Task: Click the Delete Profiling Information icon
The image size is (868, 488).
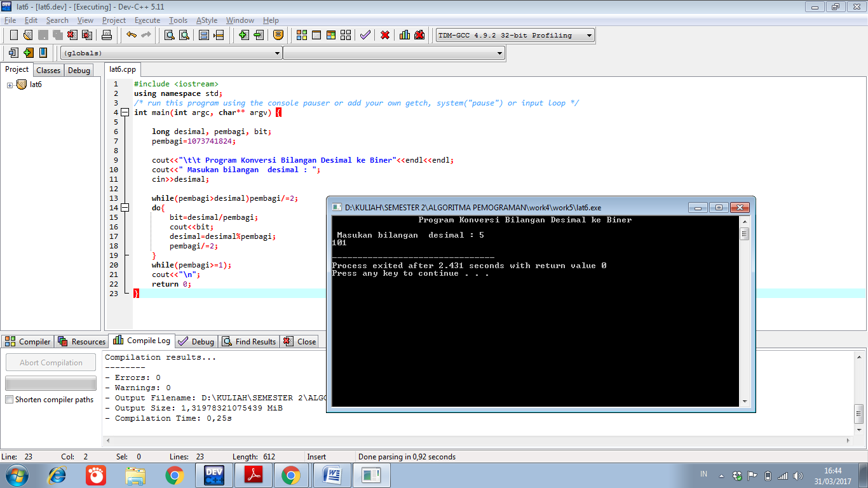Action: pos(419,35)
